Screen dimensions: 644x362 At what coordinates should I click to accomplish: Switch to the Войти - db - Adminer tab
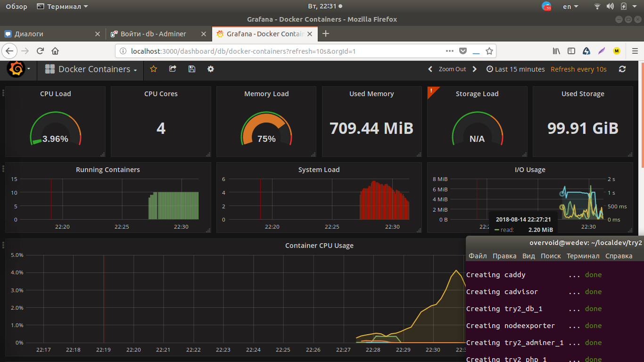pos(159,34)
